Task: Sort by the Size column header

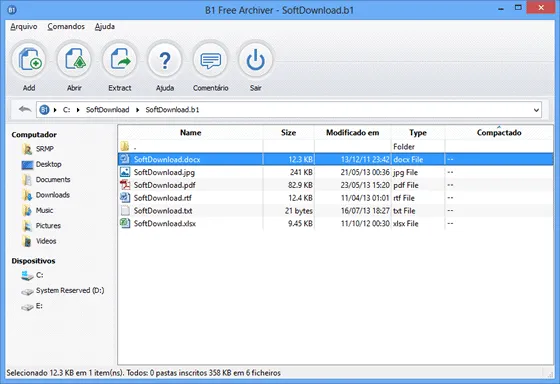Action: click(288, 133)
